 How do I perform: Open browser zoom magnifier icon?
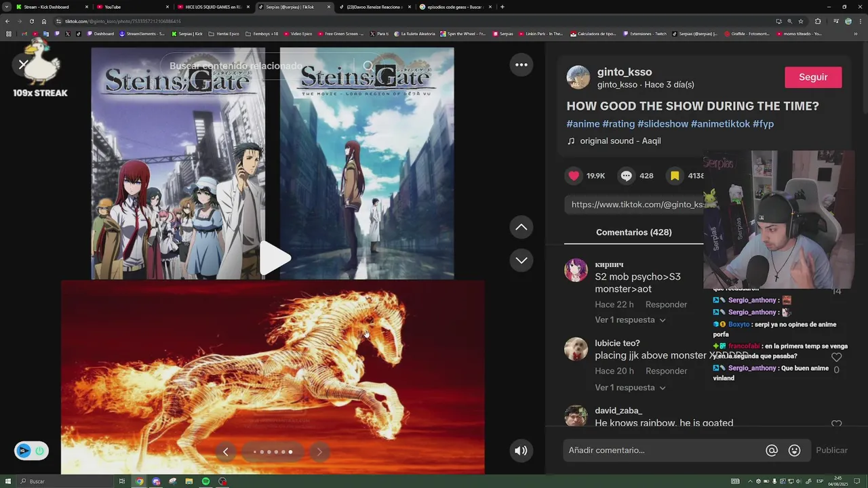[x=789, y=21]
